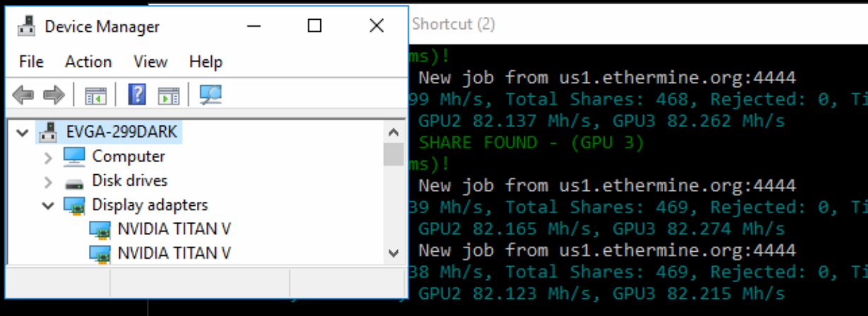Expand the Computer category
Screen dimensions: 868x316
(48, 157)
